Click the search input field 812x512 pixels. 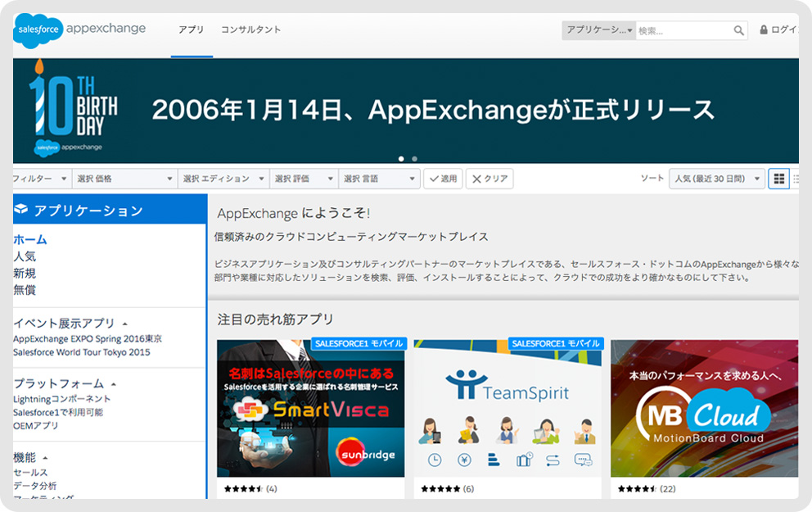click(x=683, y=30)
